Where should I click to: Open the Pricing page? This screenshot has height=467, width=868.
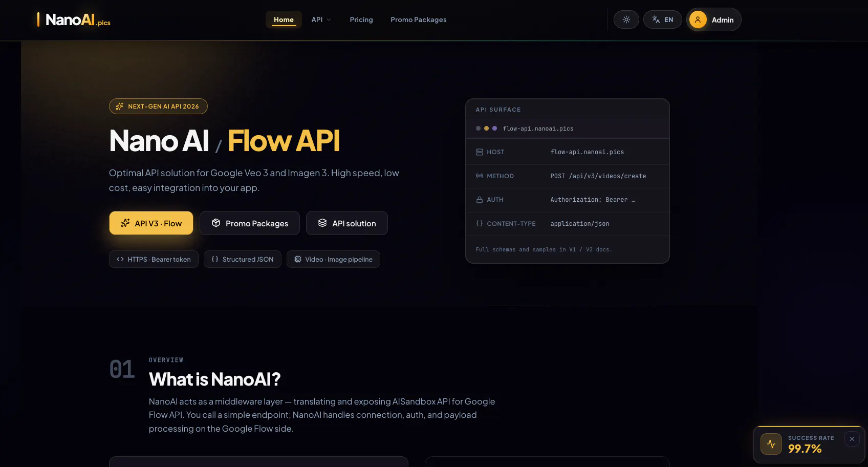click(361, 19)
